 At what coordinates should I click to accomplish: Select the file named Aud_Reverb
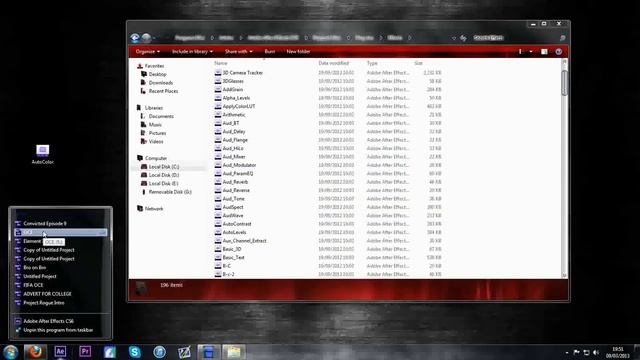pos(235,182)
